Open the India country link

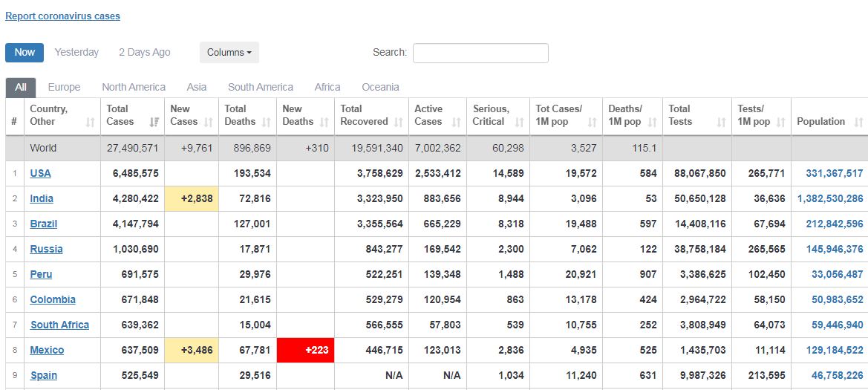(42, 199)
